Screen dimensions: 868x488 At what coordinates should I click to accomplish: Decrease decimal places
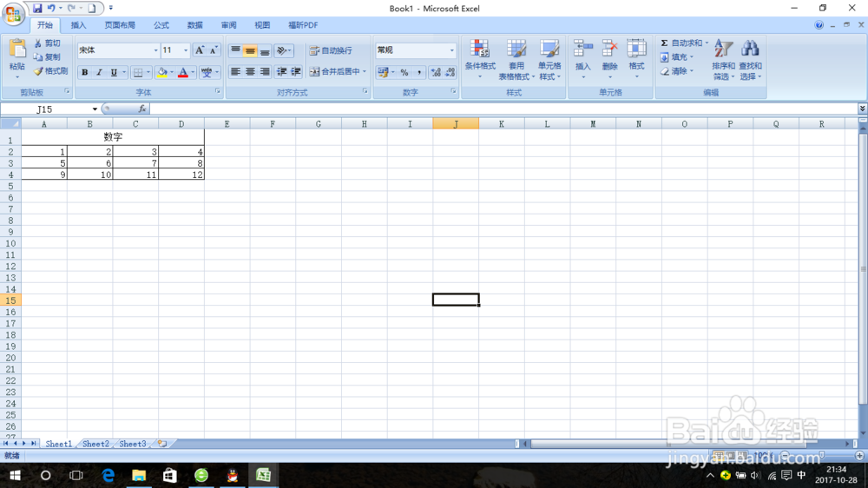(450, 72)
